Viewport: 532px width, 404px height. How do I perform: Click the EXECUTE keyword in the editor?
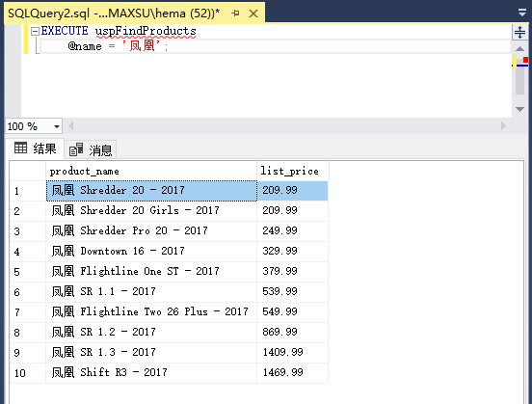(x=65, y=31)
